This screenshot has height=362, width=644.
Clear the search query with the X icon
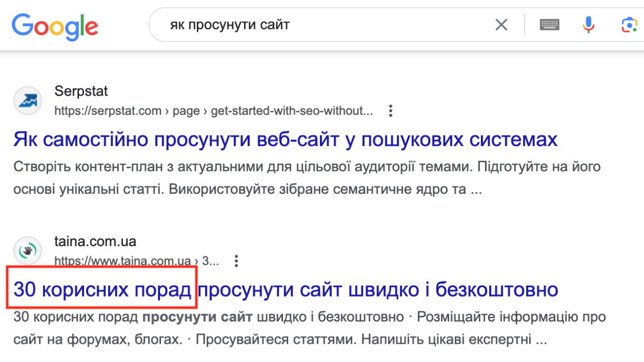coord(501,24)
